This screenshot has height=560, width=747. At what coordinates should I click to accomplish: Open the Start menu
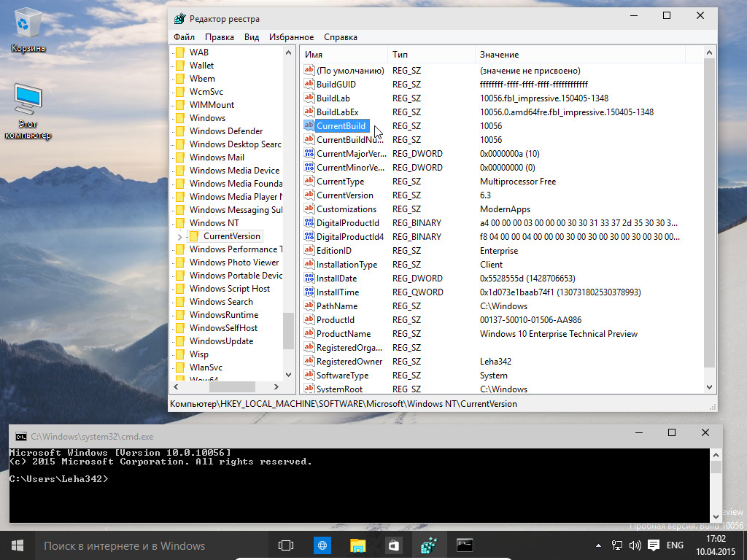[18, 545]
